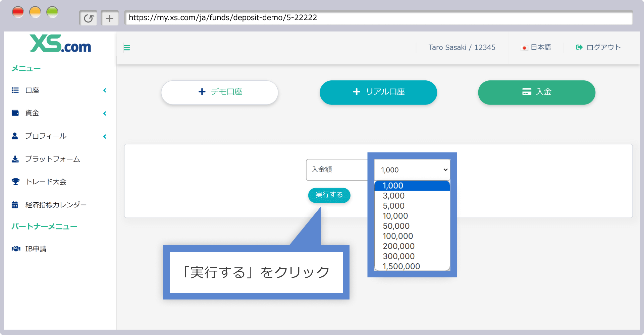Expand the 口座 submenu chevron
This screenshot has height=335, width=644.
click(x=105, y=90)
